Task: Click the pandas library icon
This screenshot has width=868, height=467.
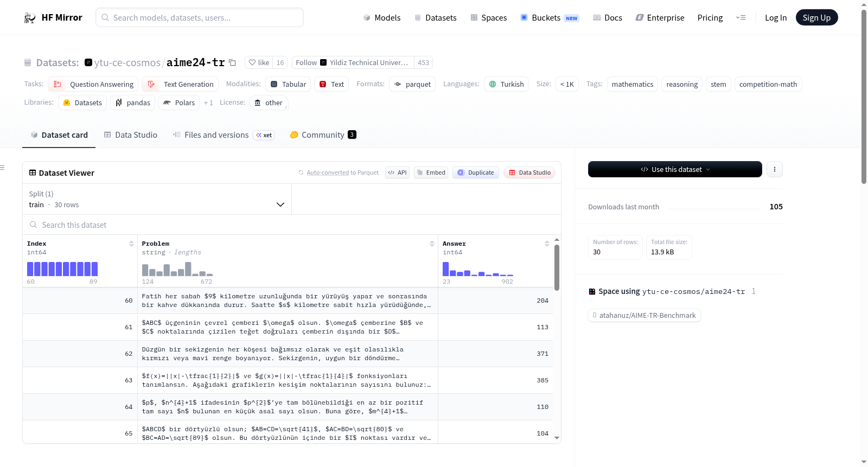Action: click(119, 103)
